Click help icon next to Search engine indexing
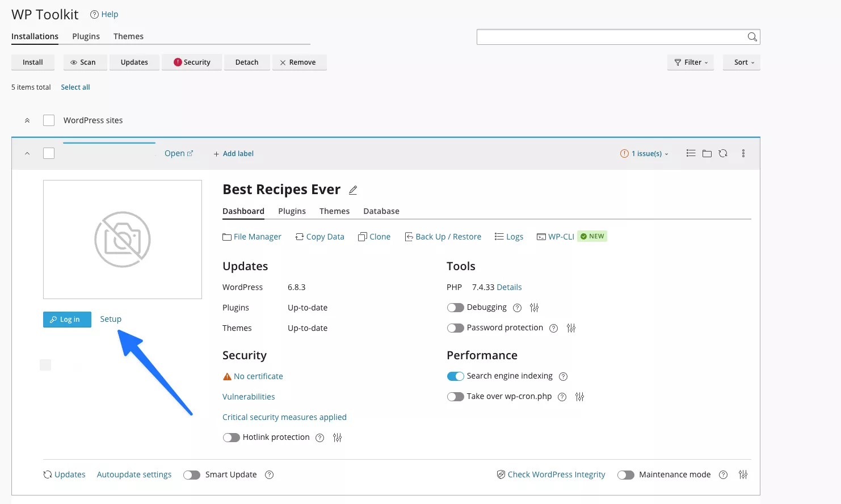 [x=563, y=376]
